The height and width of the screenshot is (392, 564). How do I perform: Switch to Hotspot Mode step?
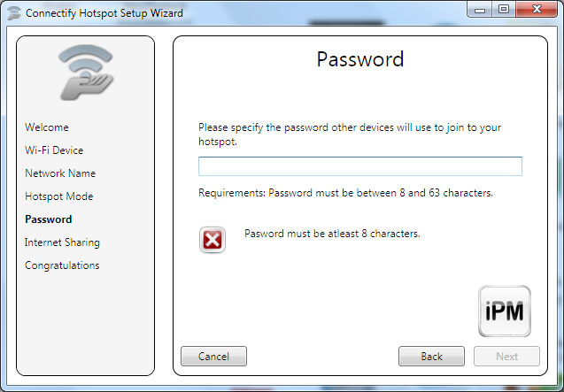[58, 196]
